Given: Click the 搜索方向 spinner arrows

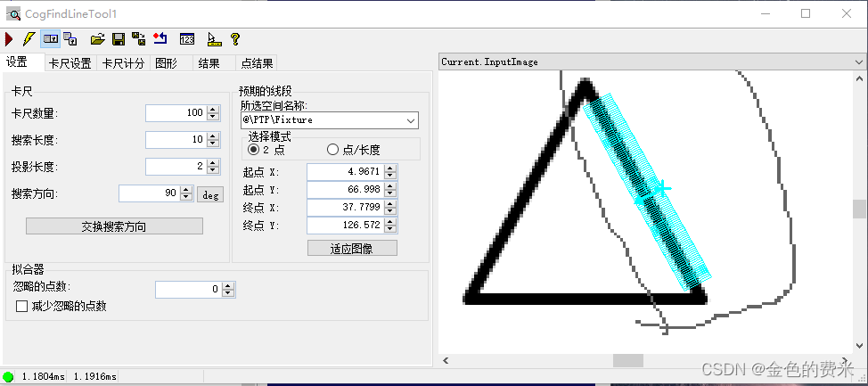Looking at the screenshot, I should tap(186, 193).
